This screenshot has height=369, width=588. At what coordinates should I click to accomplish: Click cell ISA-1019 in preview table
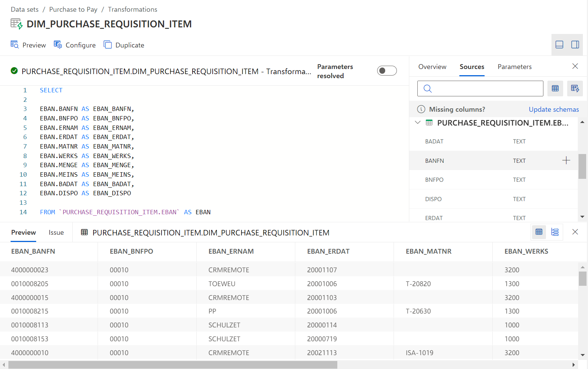[420, 353]
